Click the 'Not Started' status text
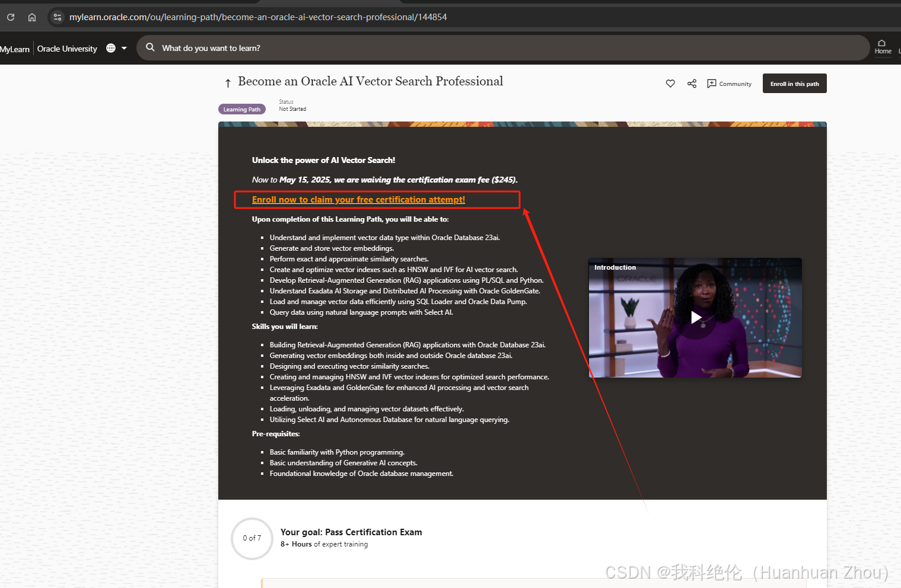Image resolution: width=901 pixels, height=588 pixels. (x=292, y=109)
